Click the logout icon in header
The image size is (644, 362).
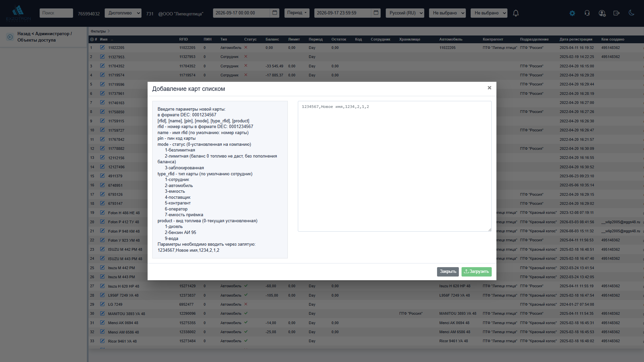pos(616,13)
